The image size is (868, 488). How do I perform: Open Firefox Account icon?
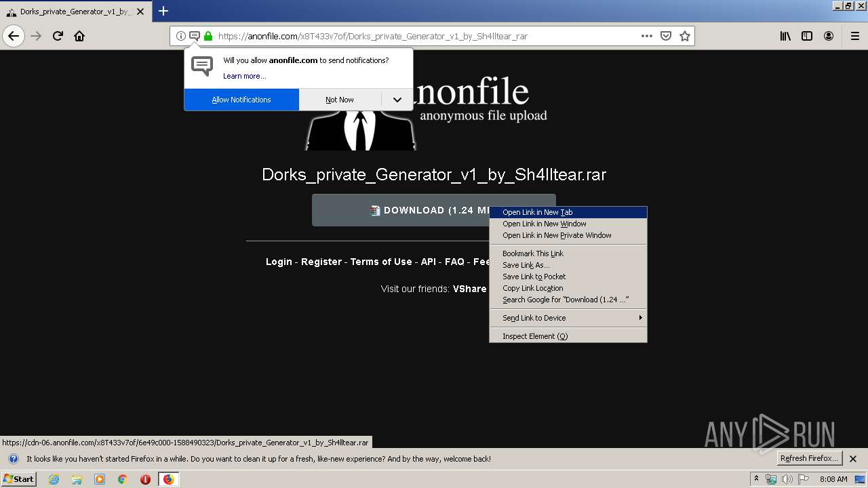click(829, 36)
